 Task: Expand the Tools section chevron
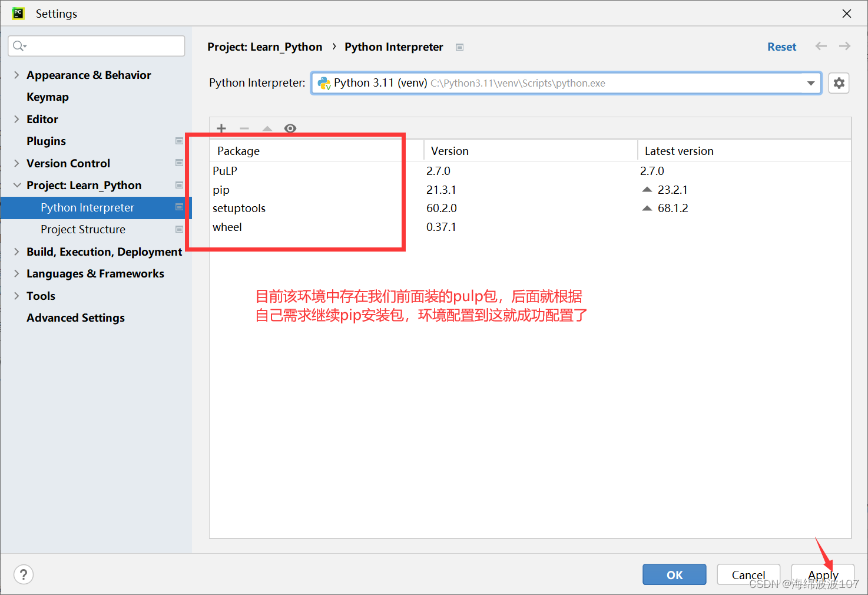(16, 296)
